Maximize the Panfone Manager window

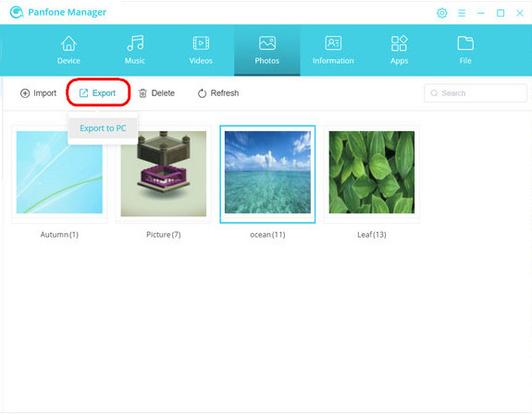501,13
